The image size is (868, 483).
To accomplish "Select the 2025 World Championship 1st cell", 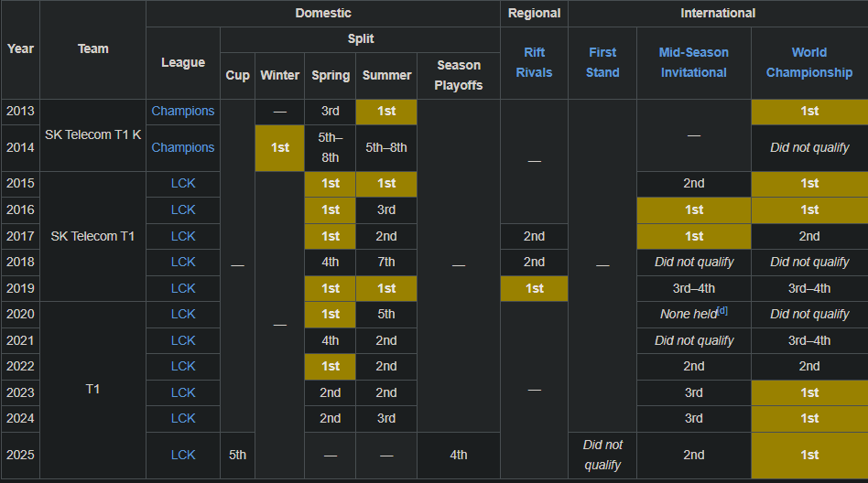I will (809, 456).
